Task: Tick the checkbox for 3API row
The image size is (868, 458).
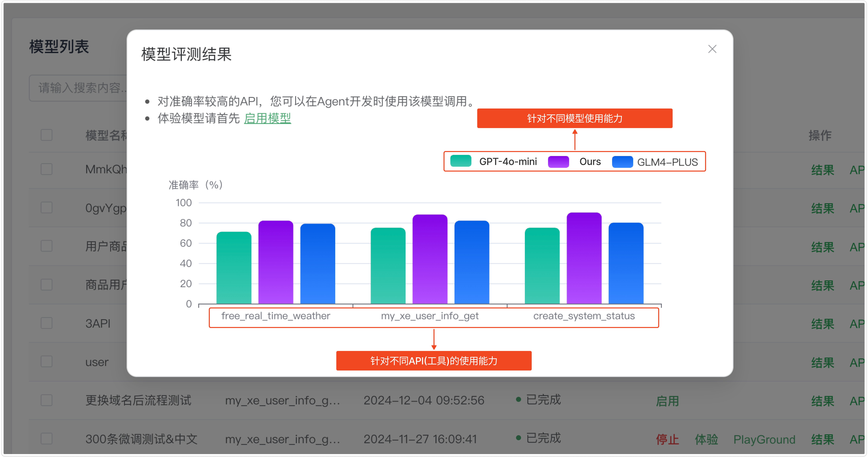Action: (x=47, y=323)
